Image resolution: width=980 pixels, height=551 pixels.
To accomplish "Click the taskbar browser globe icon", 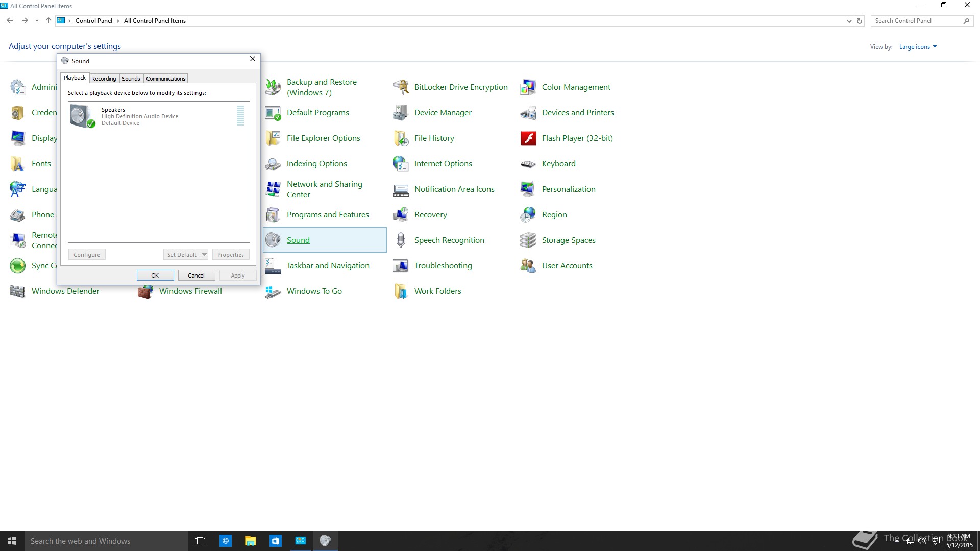I will tap(226, 541).
